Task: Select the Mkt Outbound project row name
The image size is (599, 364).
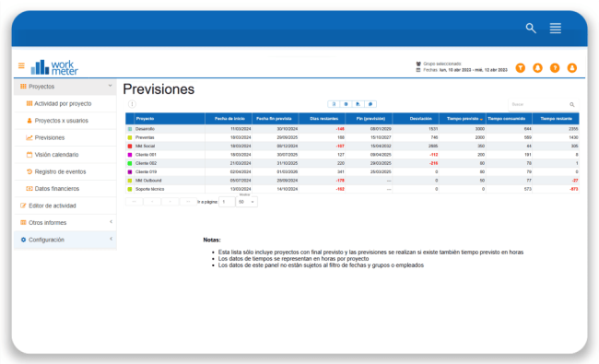Action: tap(148, 181)
